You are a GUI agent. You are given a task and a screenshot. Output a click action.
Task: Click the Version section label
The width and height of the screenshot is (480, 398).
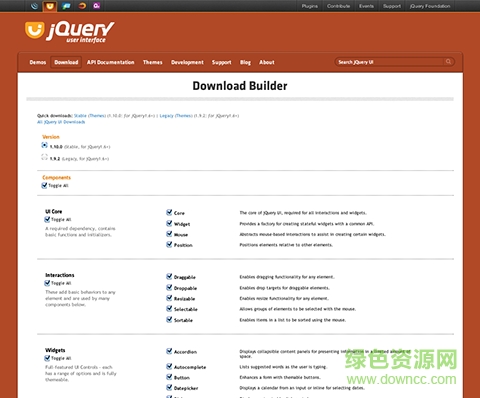[x=51, y=137]
